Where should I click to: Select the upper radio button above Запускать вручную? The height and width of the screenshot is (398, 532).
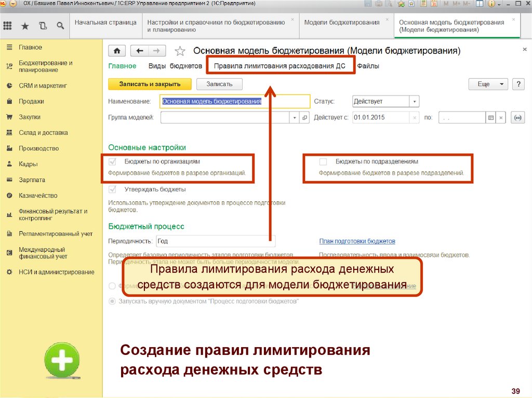click(112, 286)
